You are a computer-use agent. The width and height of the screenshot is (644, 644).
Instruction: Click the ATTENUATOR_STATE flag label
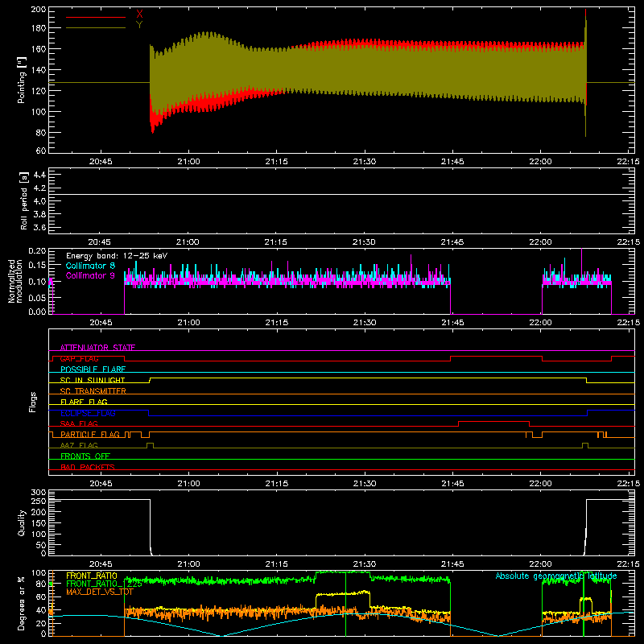tap(97, 348)
